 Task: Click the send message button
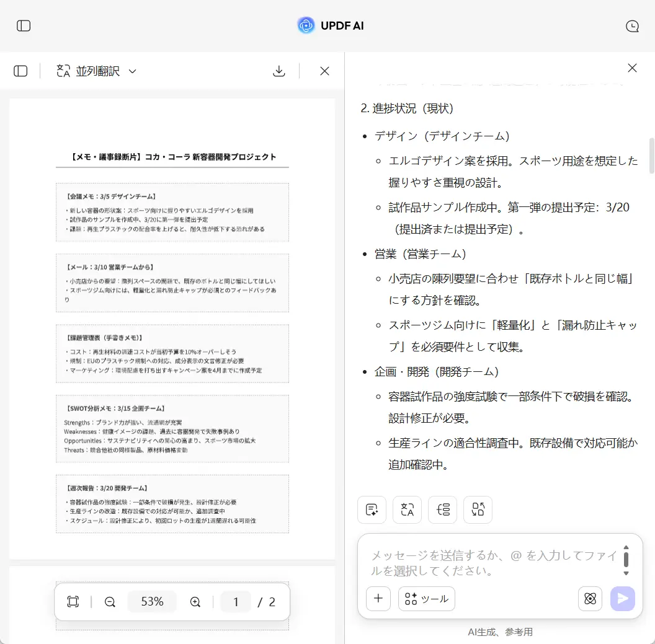(622, 599)
